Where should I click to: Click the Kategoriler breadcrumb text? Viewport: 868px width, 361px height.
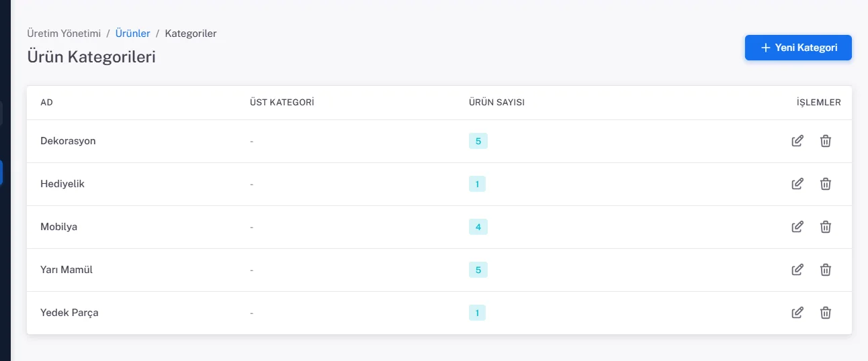pyautogui.click(x=191, y=33)
